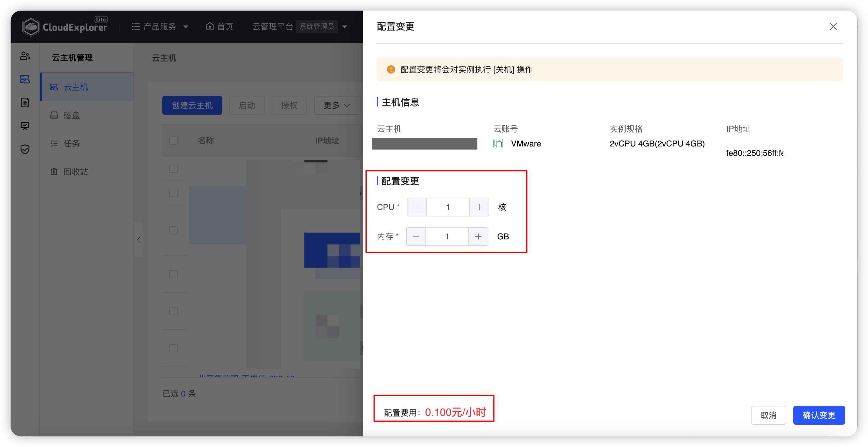868x447 pixels.
Task: Click the 启动 button
Action: point(247,105)
